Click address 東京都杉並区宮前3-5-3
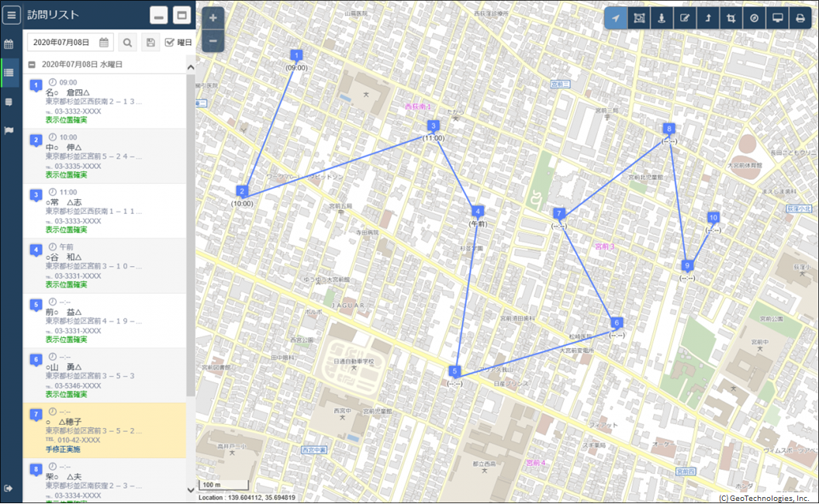Image resolution: width=819 pixels, height=504 pixels. [x=90, y=376]
